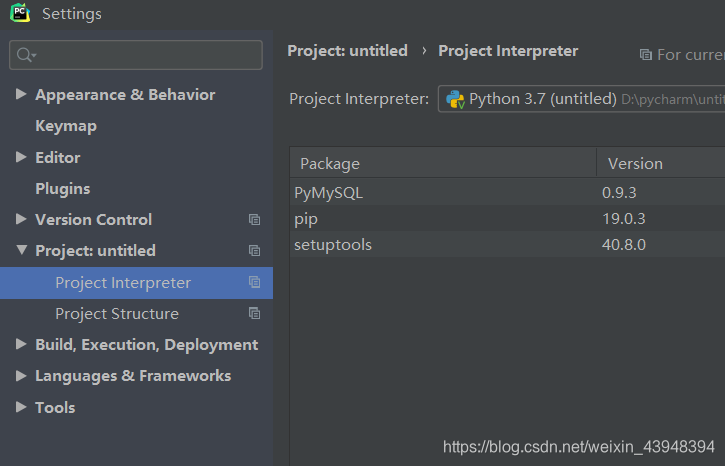Open the Appearance & Behavior label
This screenshot has height=466, width=725.
(125, 95)
